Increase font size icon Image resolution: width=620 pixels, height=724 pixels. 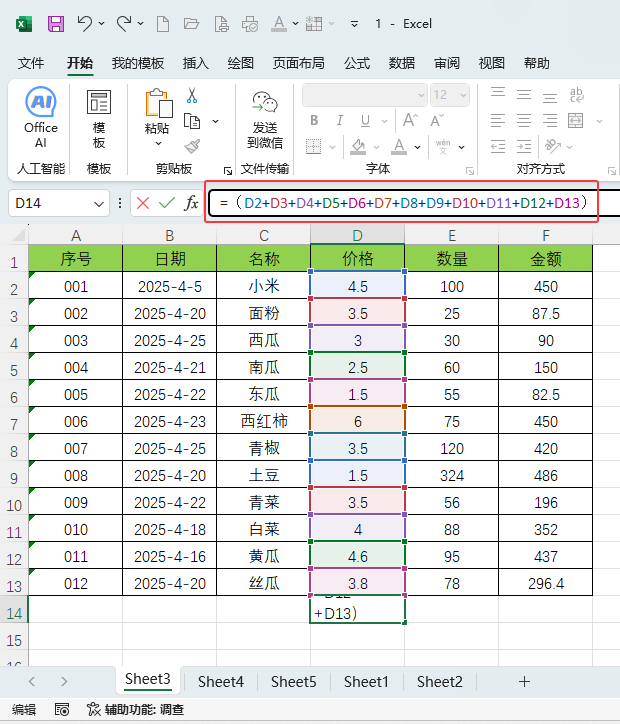[x=410, y=121]
